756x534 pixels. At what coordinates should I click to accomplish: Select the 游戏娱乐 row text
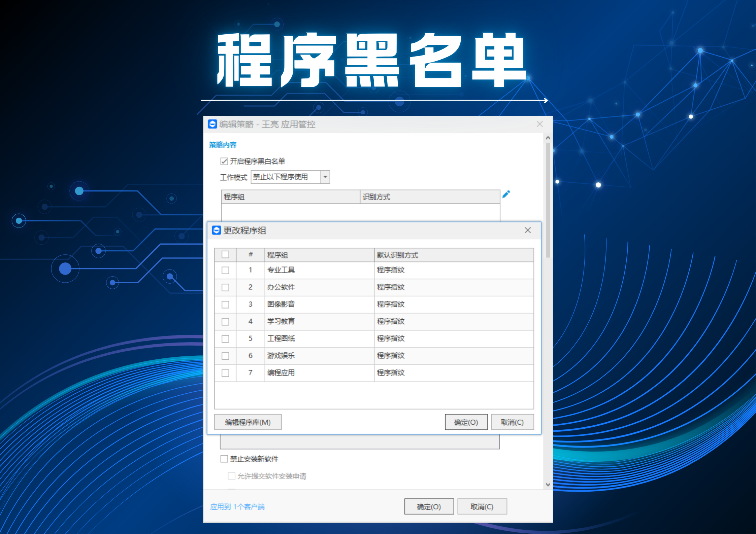pos(281,356)
